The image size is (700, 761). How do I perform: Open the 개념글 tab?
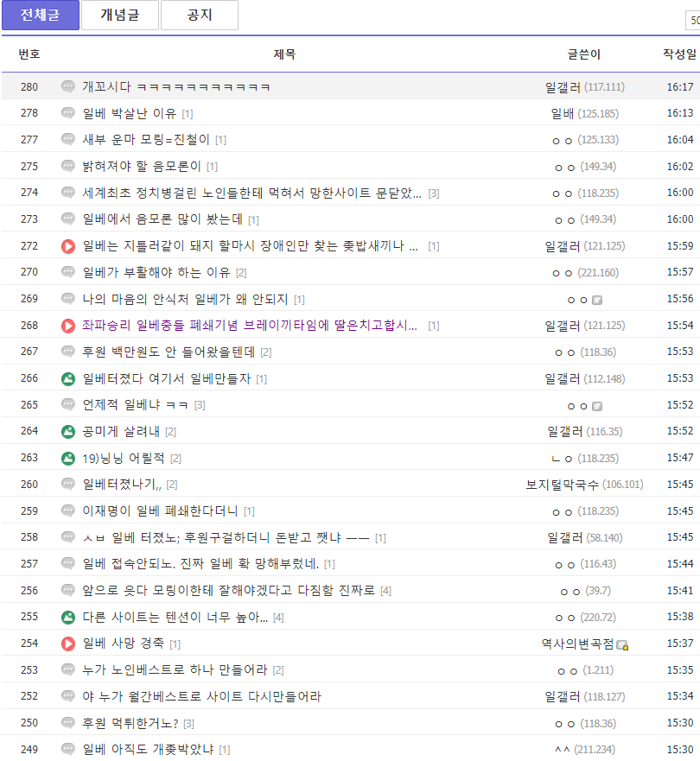(120, 15)
